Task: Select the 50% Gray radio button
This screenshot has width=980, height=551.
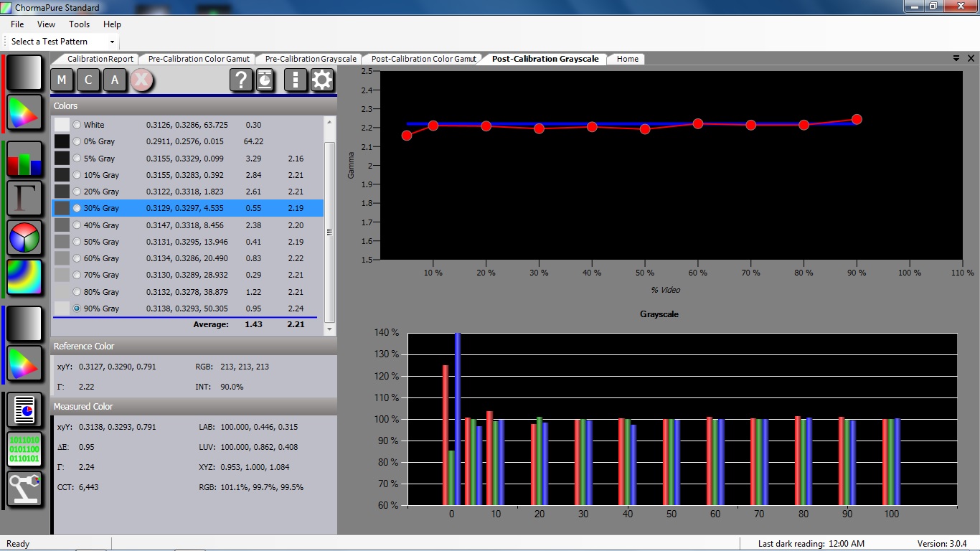Action: 77,242
